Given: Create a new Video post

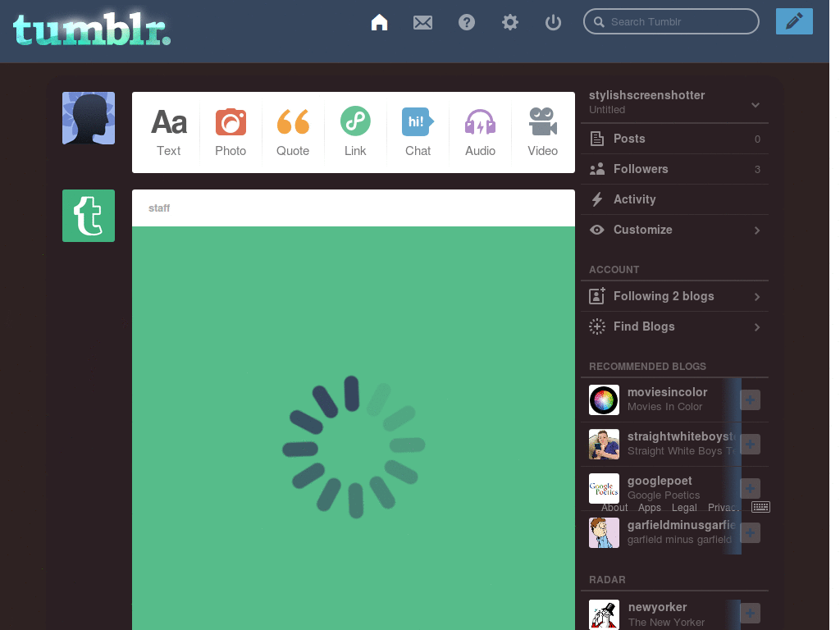Looking at the screenshot, I should click(x=543, y=132).
